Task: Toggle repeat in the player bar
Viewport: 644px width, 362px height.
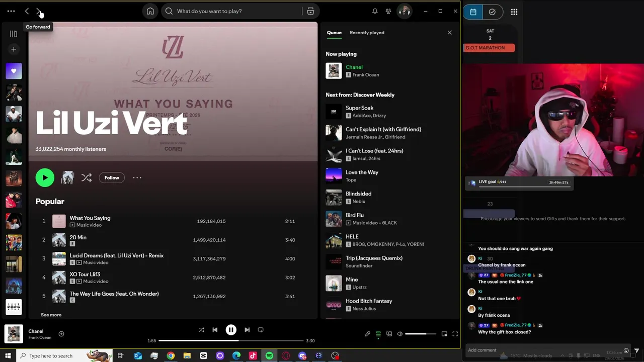Action: (x=261, y=330)
